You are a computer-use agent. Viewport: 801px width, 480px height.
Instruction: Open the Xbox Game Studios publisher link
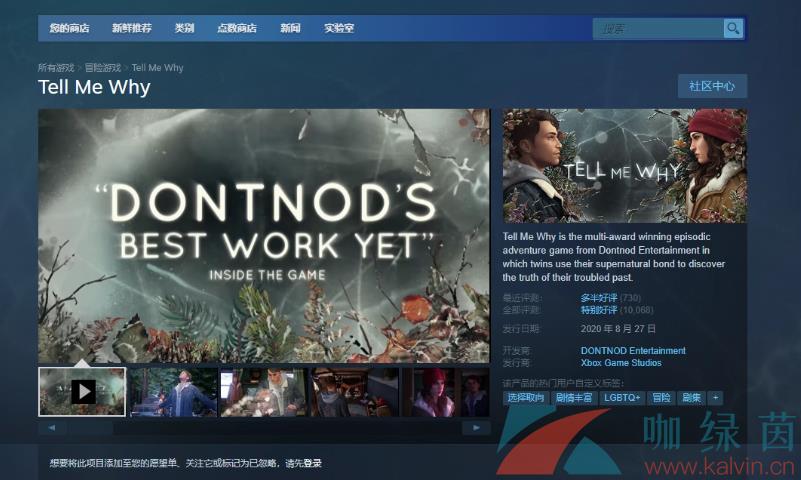pos(621,363)
